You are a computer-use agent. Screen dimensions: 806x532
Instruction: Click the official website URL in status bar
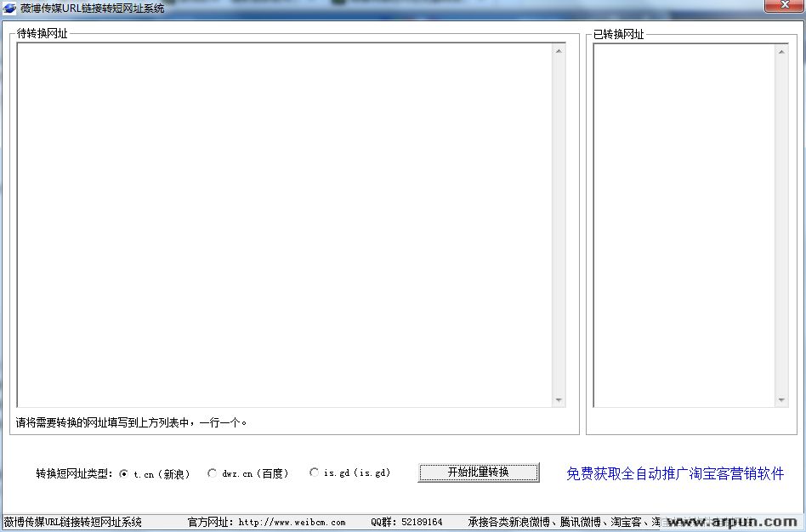(x=292, y=523)
